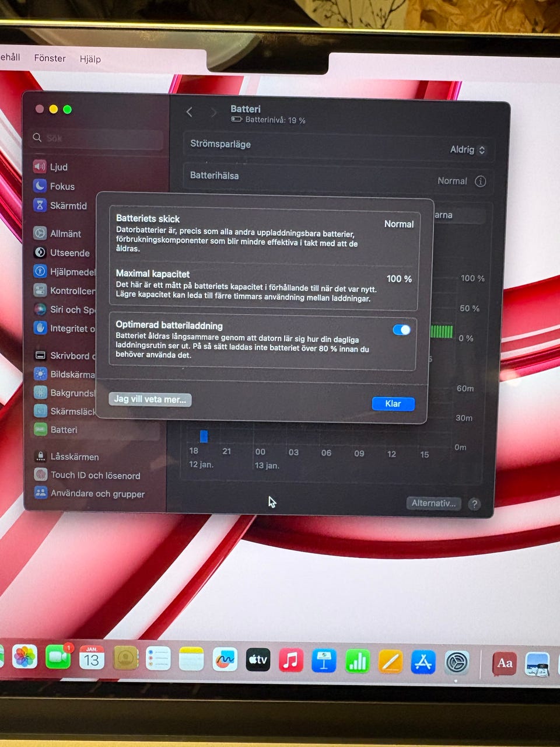The width and height of the screenshot is (560, 747).
Task: Open Touch ID och lösenord settings
Action: pos(94,475)
